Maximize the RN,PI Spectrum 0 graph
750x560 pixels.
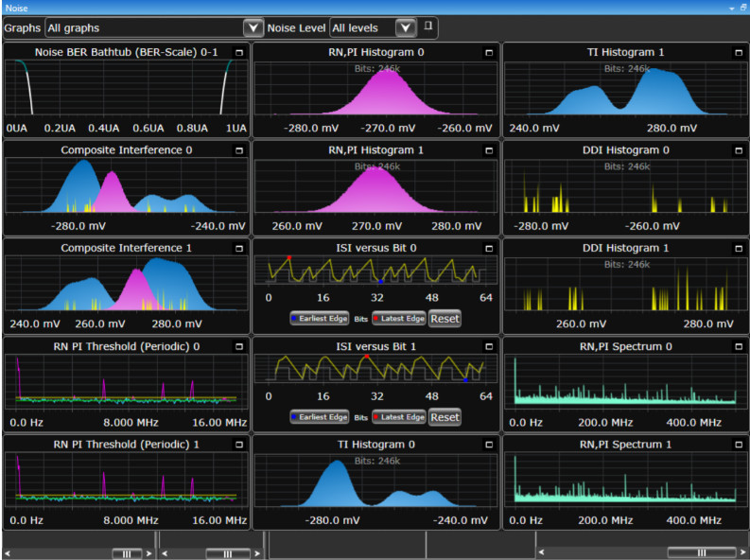(x=739, y=347)
